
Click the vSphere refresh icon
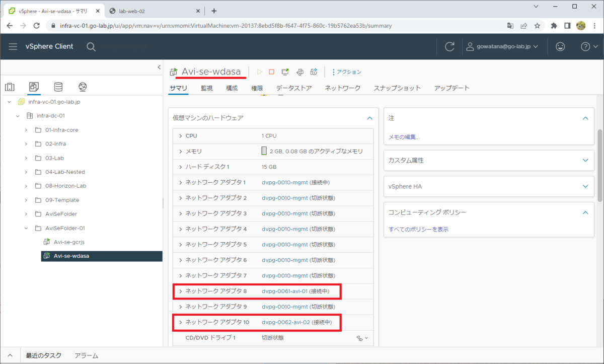click(449, 46)
